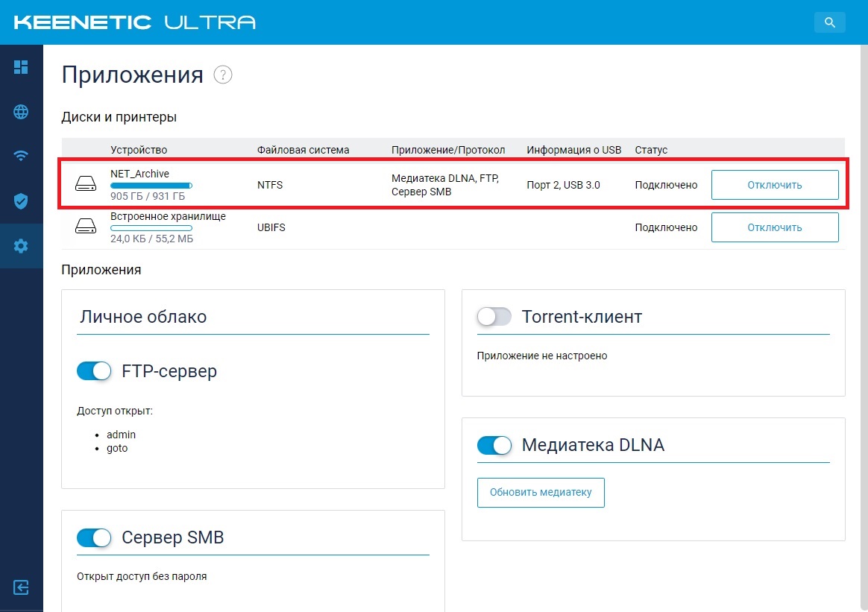
Task: Open the Wi-Fi icon in sidebar
Action: tap(21, 156)
